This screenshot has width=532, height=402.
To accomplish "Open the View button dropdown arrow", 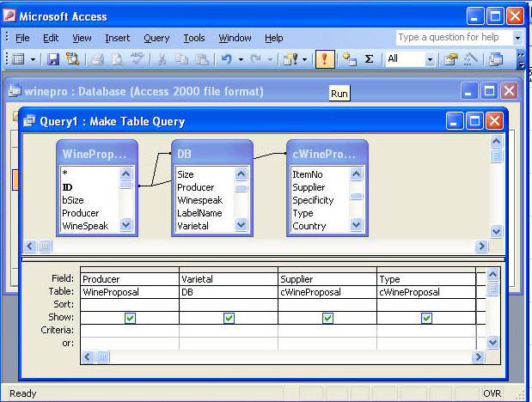I will [33, 60].
